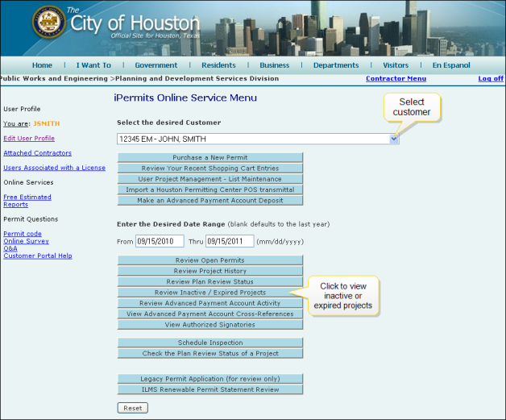The height and width of the screenshot is (420, 506).
Task: Click the Log off link
Action: (x=491, y=78)
